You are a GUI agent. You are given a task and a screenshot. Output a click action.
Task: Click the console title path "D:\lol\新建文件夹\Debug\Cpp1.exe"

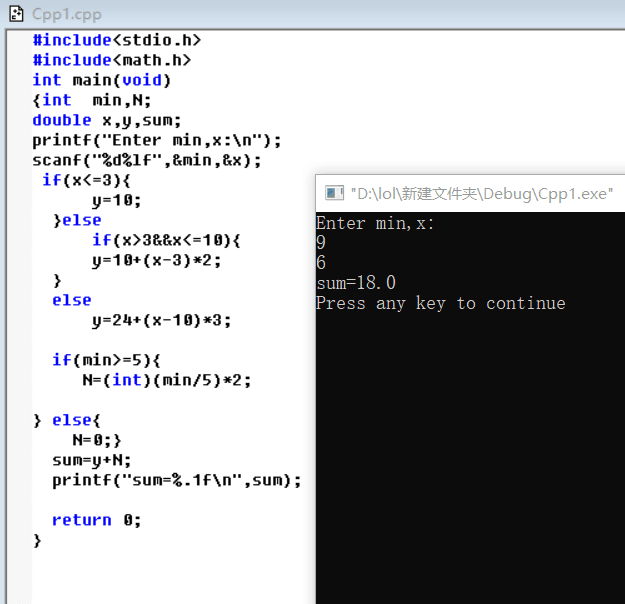482,194
